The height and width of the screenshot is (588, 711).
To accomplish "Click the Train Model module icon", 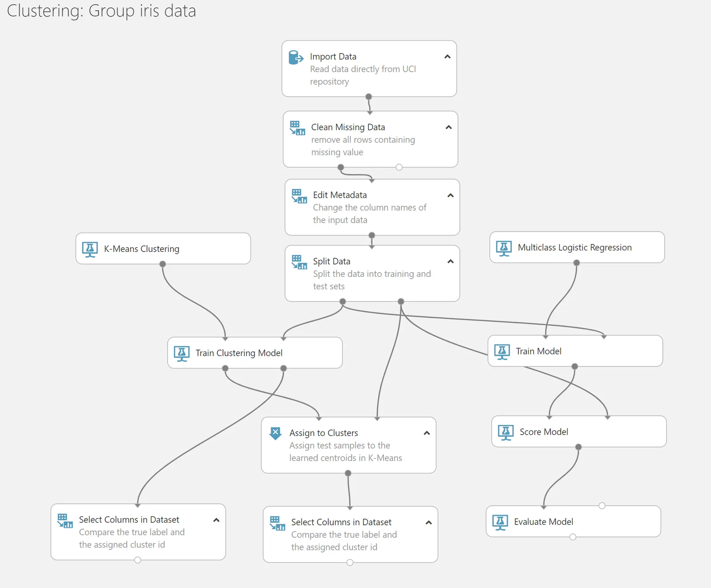I will 502,352.
